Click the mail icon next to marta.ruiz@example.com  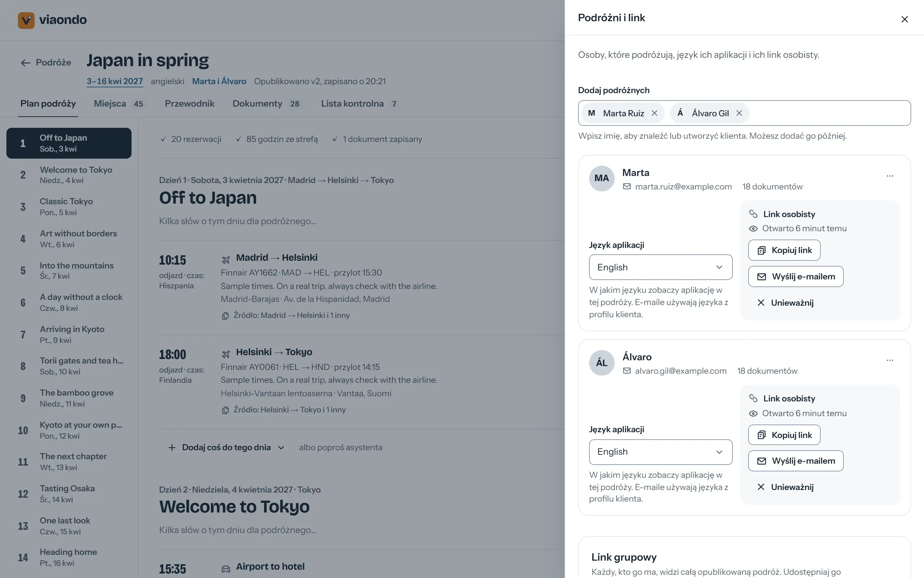coord(627,186)
